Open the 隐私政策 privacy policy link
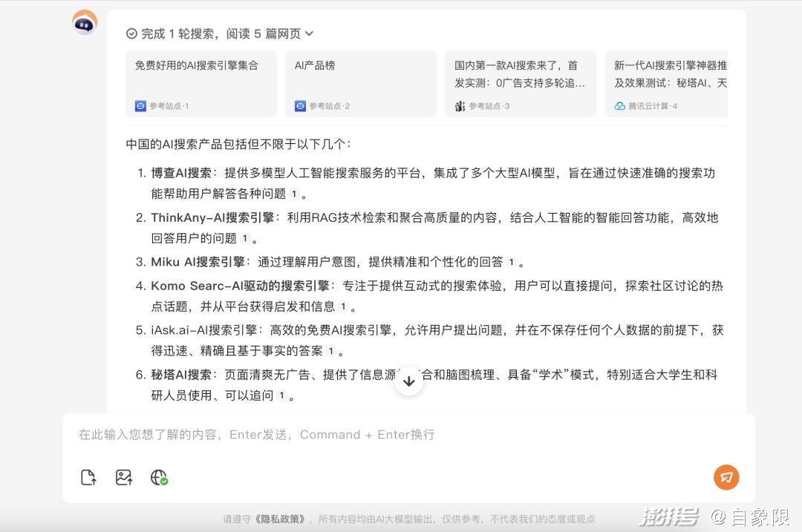The width and height of the screenshot is (802, 532). [x=280, y=519]
